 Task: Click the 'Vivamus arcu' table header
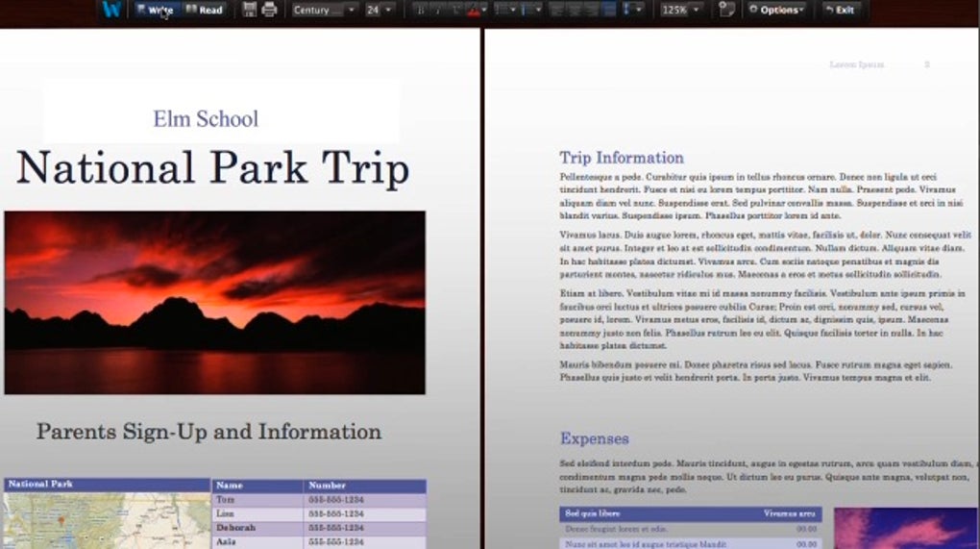pyautogui.click(x=790, y=513)
